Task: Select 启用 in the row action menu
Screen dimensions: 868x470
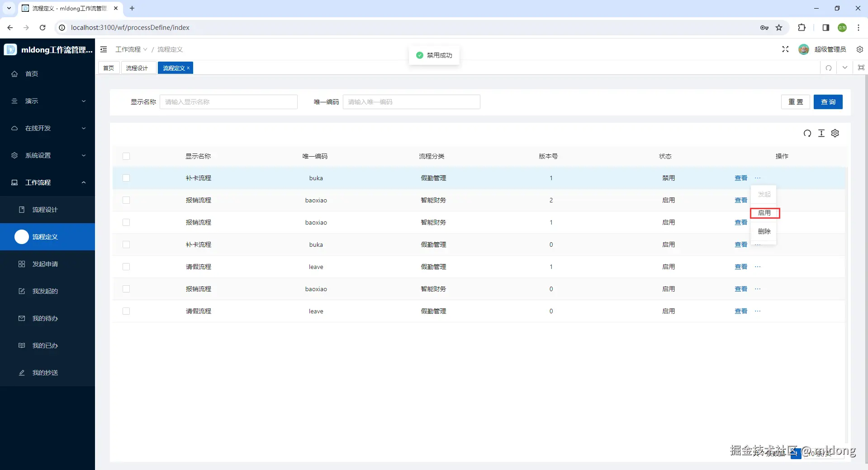Action: pos(764,213)
